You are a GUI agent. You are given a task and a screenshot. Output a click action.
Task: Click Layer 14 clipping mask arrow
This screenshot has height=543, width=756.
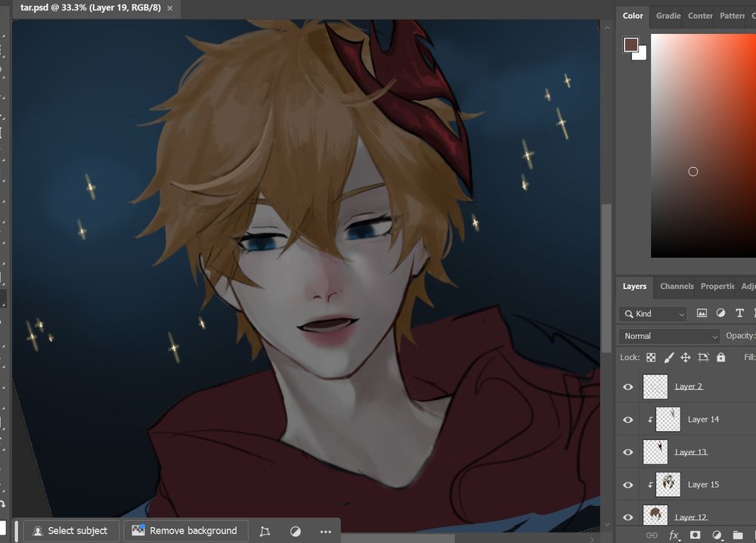(x=650, y=420)
